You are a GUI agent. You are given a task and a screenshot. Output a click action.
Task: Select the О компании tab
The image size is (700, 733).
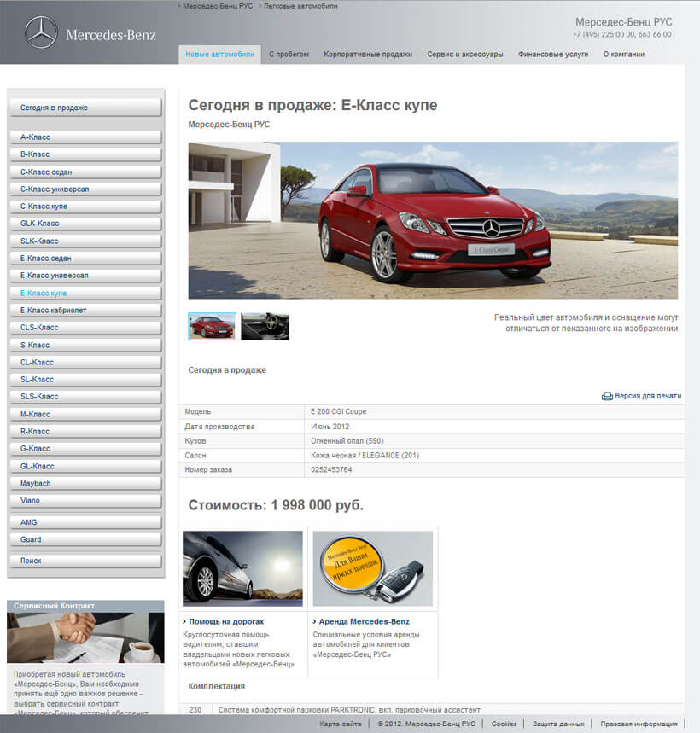tap(624, 55)
